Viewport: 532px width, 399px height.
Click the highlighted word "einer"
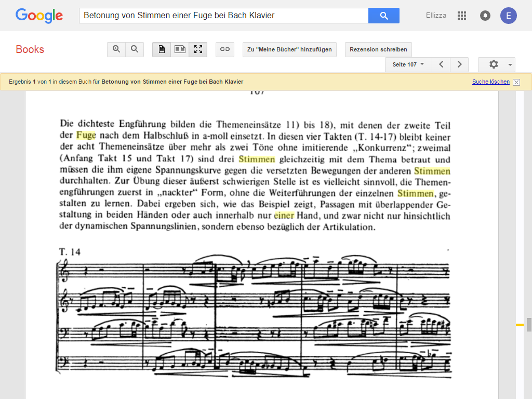click(284, 216)
